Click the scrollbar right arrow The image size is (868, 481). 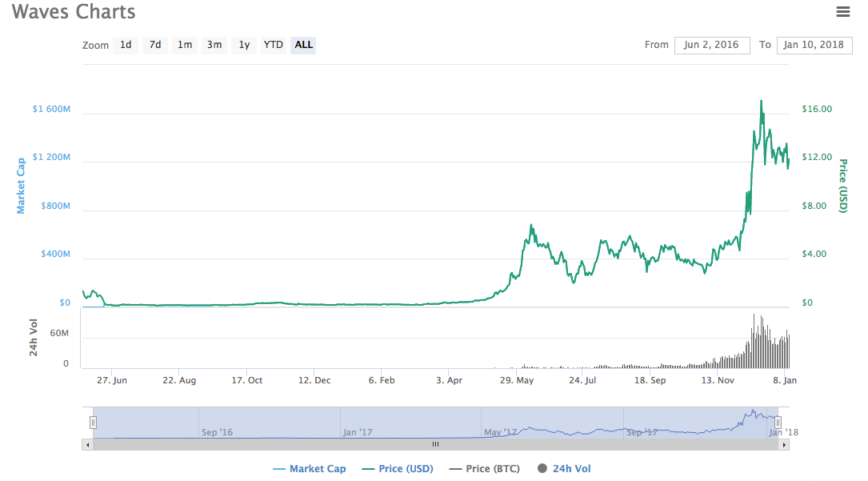783,444
